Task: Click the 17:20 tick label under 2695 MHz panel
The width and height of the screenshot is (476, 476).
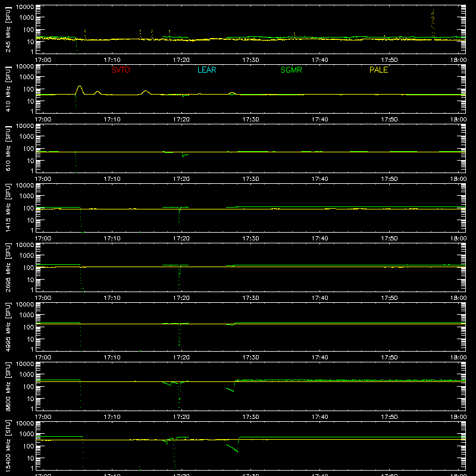Action: click(x=181, y=298)
